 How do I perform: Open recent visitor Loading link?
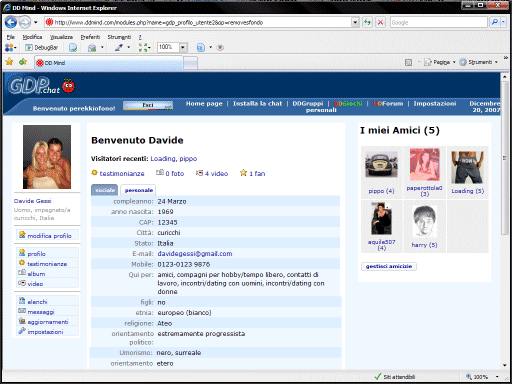[163, 159]
